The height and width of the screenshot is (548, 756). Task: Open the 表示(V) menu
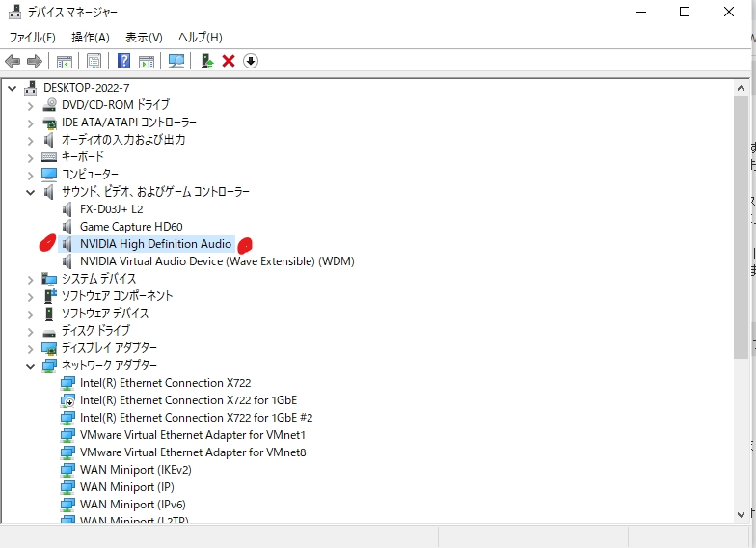point(144,37)
